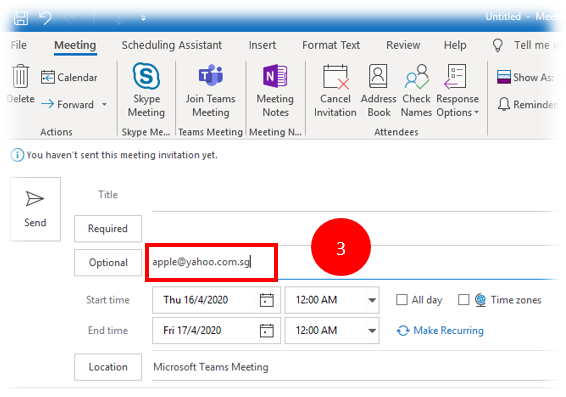Click the Undo arrow icon

pos(45,17)
